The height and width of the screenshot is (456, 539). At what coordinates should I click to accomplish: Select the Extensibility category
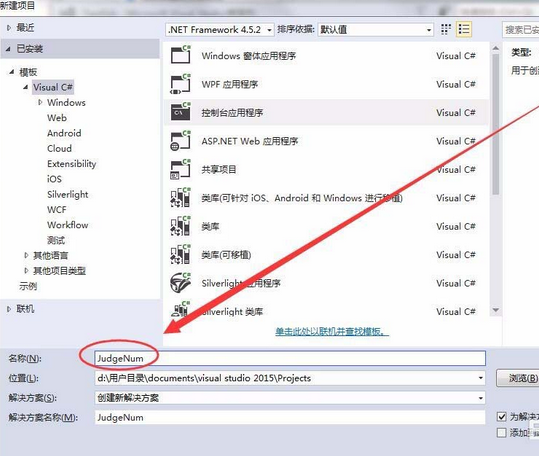(72, 164)
